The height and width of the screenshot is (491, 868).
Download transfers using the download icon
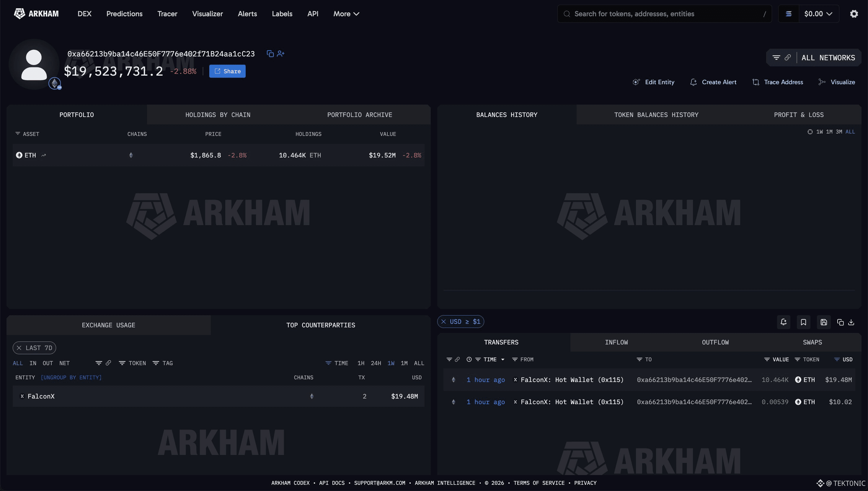pyautogui.click(x=851, y=322)
